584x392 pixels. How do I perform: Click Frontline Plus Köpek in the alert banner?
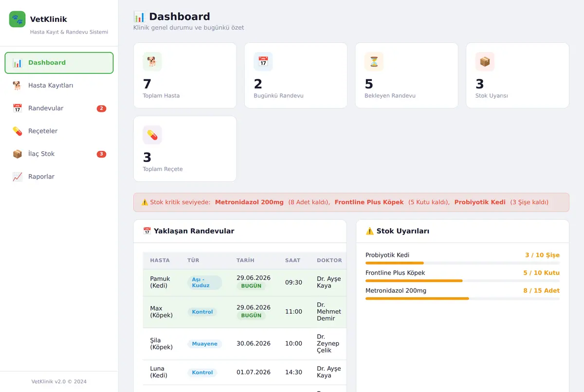[369, 202]
